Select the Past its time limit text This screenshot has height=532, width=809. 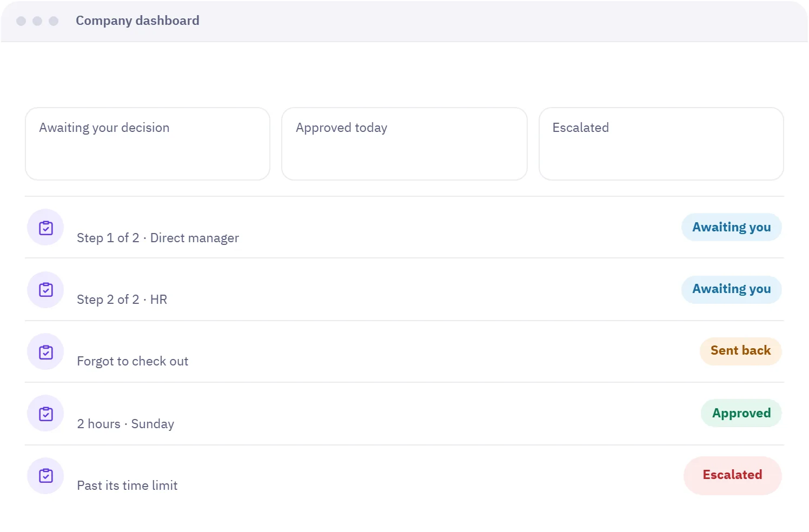click(x=127, y=486)
